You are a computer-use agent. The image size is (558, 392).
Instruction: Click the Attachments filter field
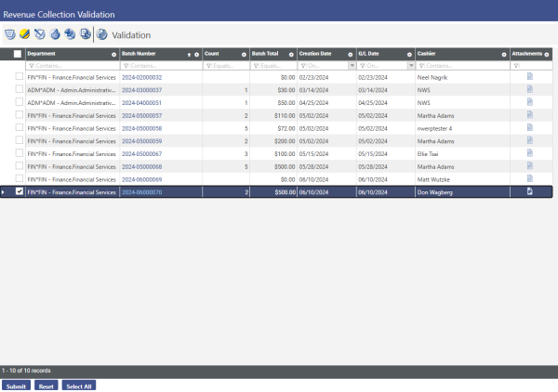(x=532, y=65)
